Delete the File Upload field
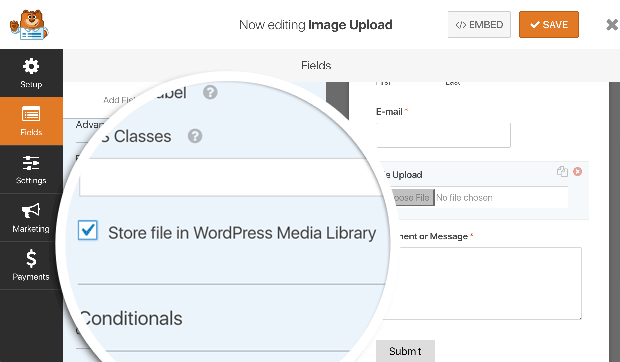Viewport: 620px width, 362px height. (577, 172)
